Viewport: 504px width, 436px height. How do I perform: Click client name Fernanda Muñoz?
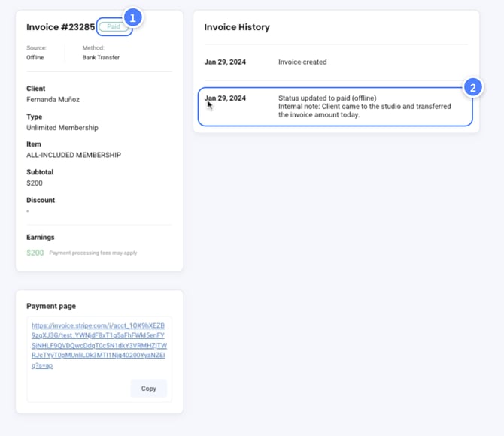coord(53,99)
